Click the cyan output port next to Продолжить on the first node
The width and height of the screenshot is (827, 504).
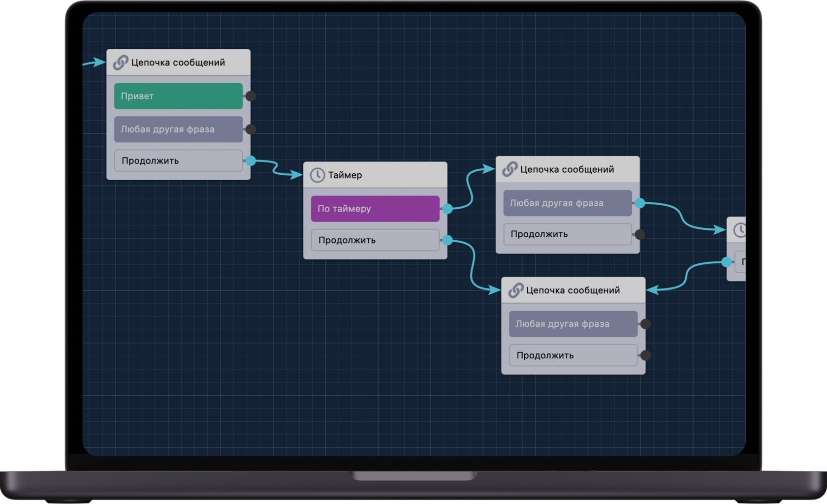(x=251, y=160)
